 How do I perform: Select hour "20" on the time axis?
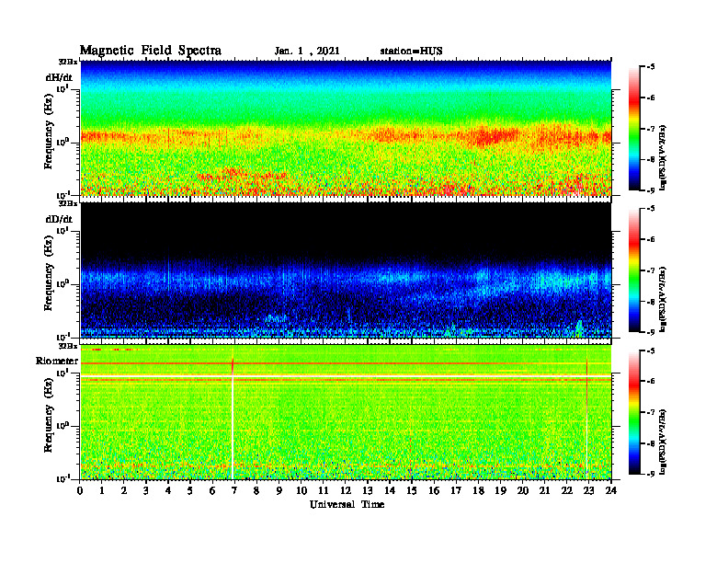(x=523, y=490)
